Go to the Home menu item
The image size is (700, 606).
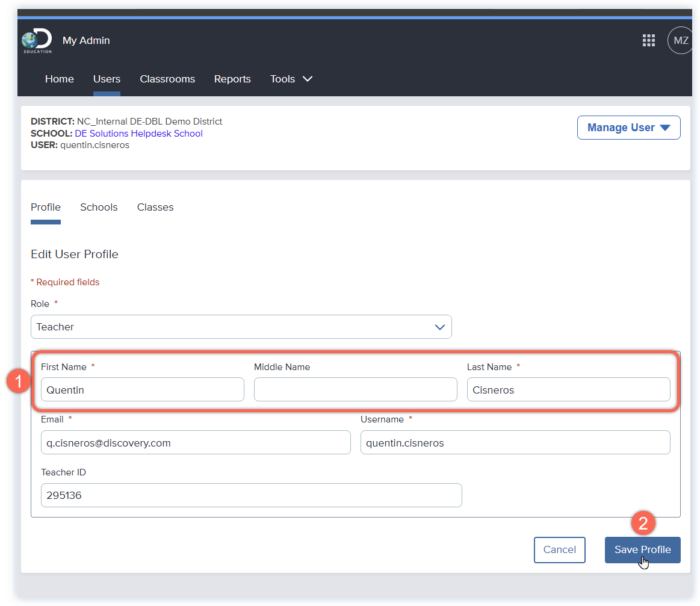pyautogui.click(x=60, y=79)
